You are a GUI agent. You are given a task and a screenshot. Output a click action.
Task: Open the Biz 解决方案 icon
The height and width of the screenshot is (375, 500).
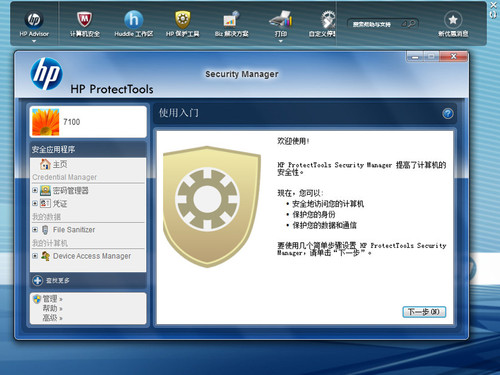[x=231, y=19]
